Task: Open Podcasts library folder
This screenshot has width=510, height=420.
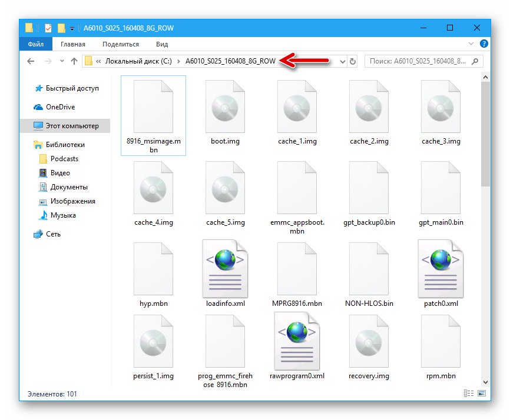Action: tap(58, 159)
